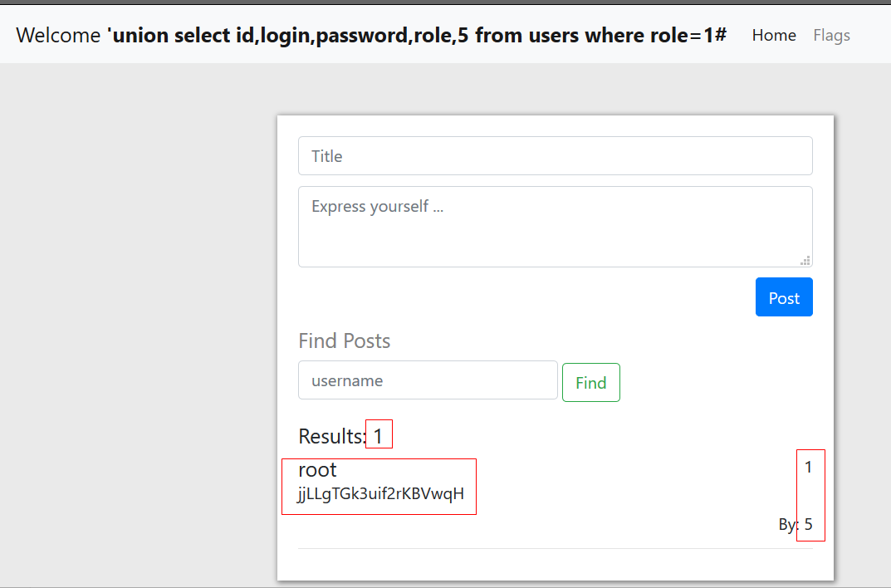Click the author value 5
The image size is (891, 588).
[x=809, y=525]
